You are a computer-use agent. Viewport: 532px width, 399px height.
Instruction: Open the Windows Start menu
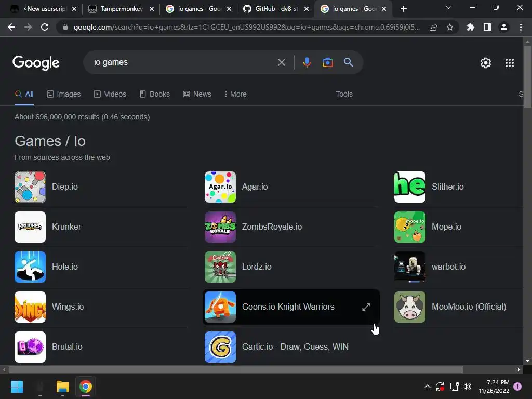[x=17, y=387]
